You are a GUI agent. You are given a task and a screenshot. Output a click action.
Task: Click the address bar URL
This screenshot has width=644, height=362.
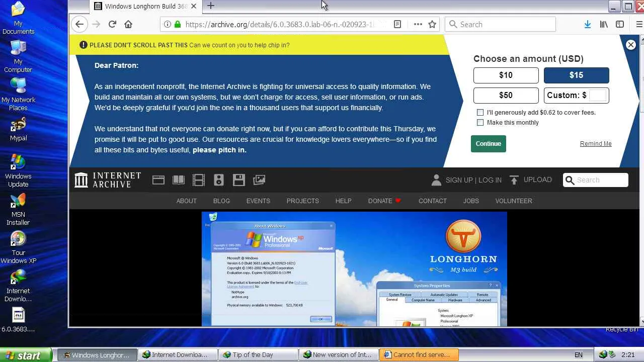click(x=281, y=24)
